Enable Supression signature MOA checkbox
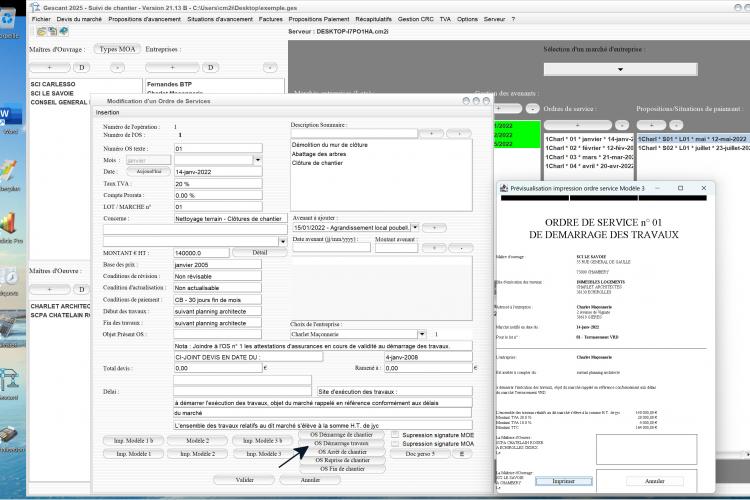The height and width of the screenshot is (500, 750). (x=395, y=444)
